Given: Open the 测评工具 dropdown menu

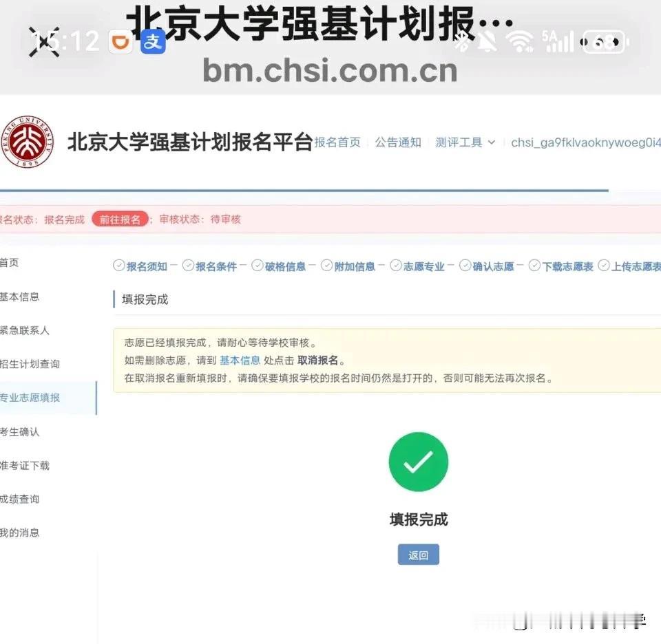Looking at the screenshot, I should coord(465,143).
